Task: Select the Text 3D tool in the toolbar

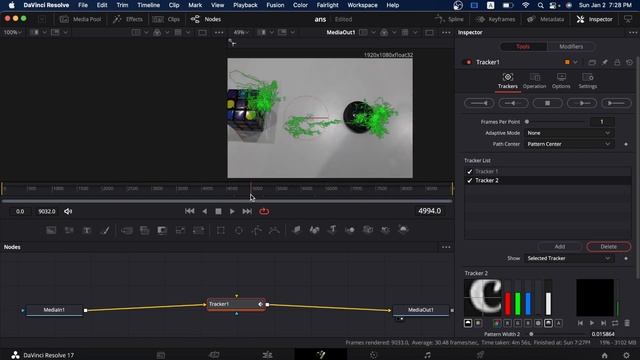Action: pyautogui.click(x=332, y=230)
